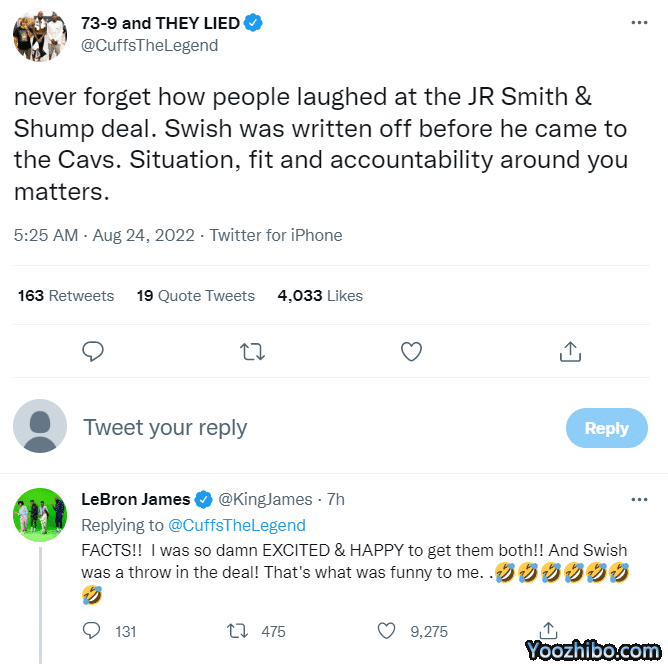This screenshot has width=668, height=666.
Task: View the 4,033 Likes list
Action: click(x=320, y=296)
